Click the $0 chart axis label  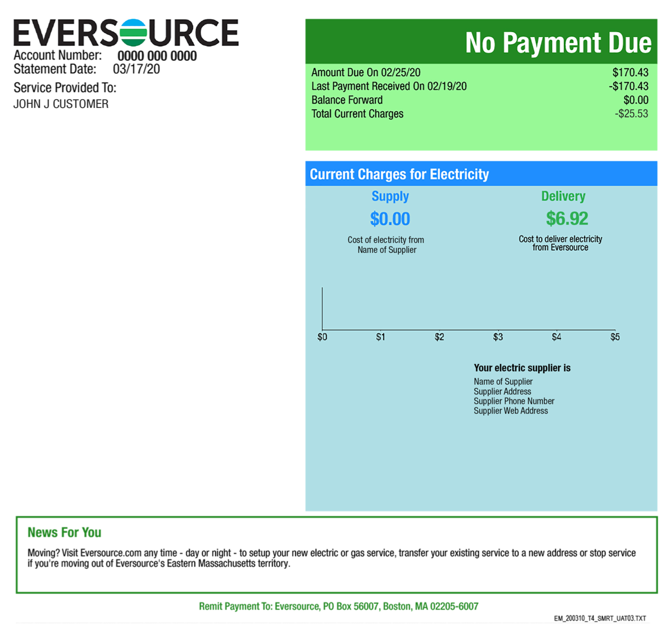tap(322, 337)
